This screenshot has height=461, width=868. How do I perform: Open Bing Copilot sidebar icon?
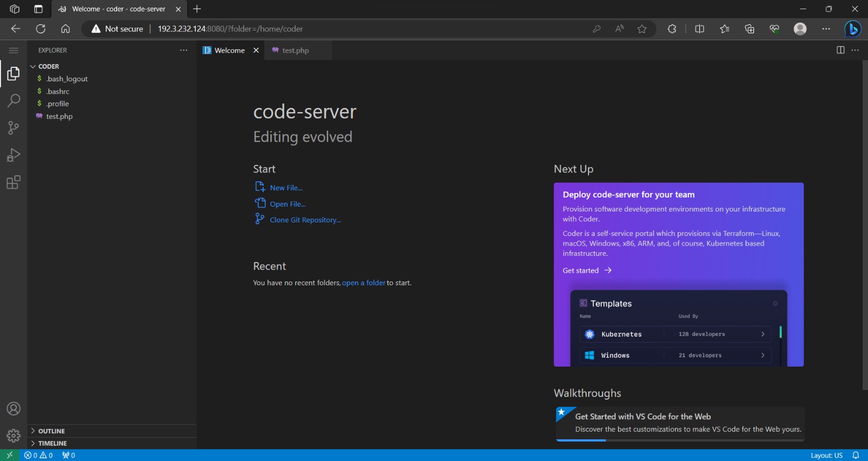[x=853, y=29]
